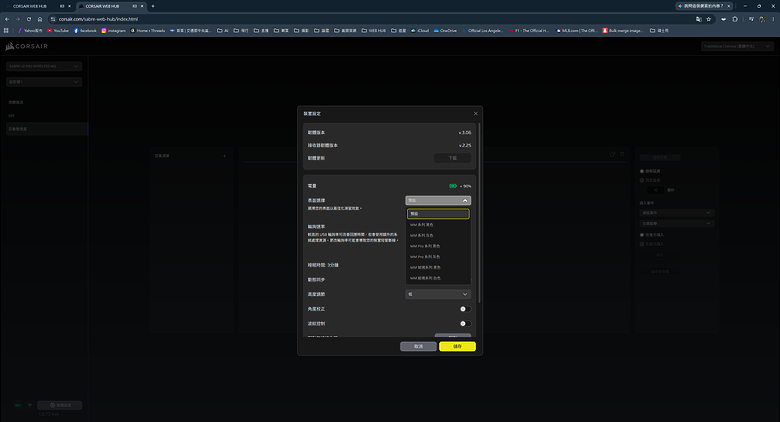The image size is (780, 422).
Task: Open the Facebook bookmark
Action: [x=85, y=30]
